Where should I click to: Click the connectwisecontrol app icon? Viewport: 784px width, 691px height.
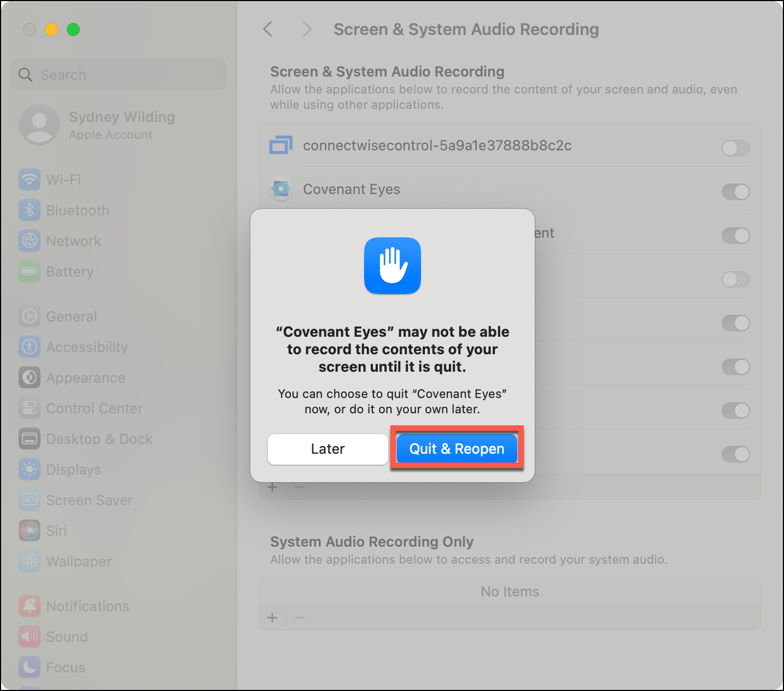point(281,145)
